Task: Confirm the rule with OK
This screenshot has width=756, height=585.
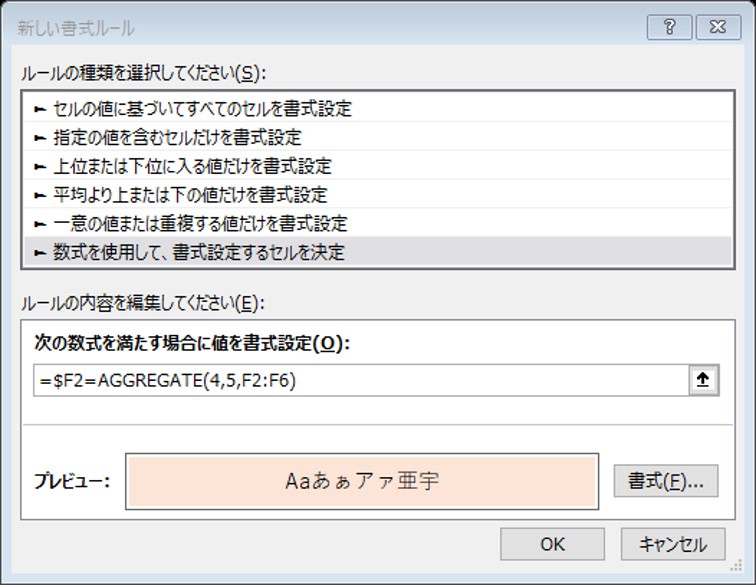Action: [x=552, y=544]
